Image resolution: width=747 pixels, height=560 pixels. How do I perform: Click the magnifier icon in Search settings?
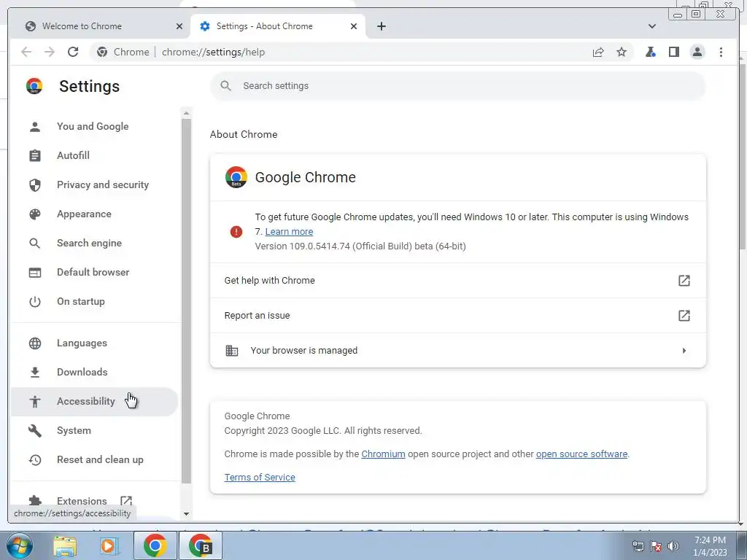pos(226,86)
